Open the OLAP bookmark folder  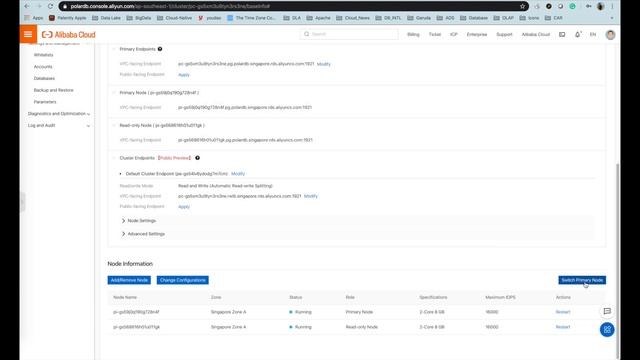pos(504,18)
